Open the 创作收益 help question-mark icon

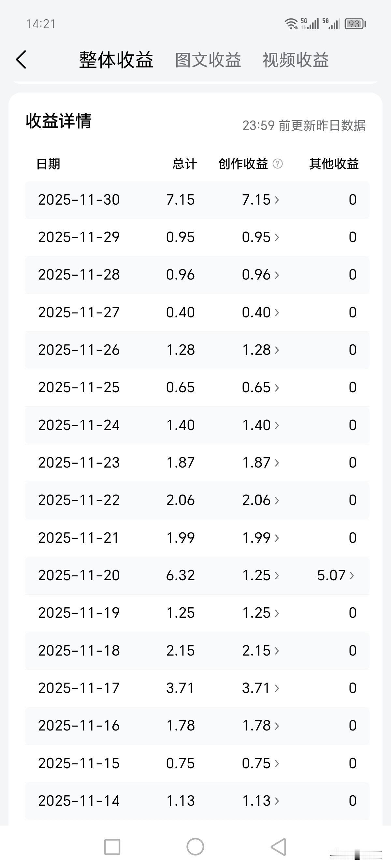tap(277, 164)
